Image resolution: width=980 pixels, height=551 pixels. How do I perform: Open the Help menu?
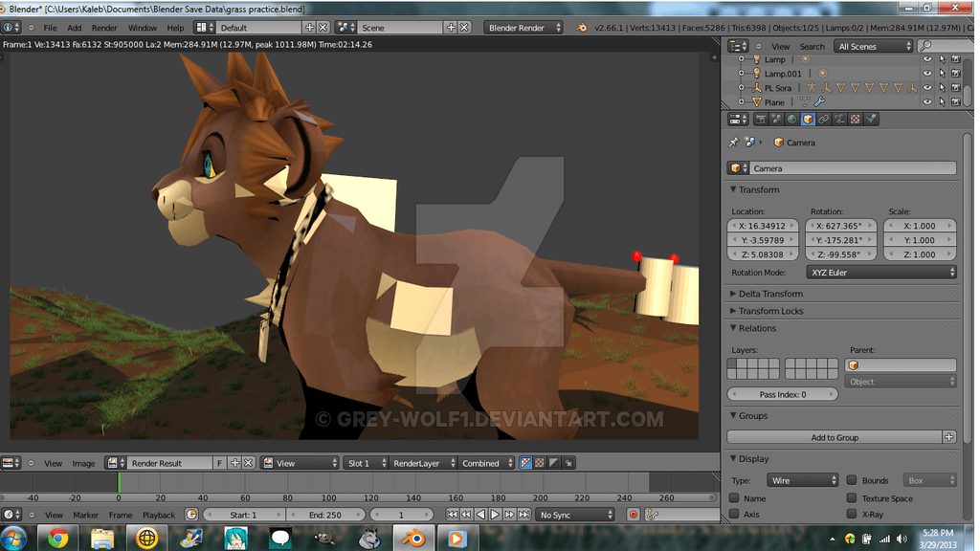pyautogui.click(x=176, y=28)
